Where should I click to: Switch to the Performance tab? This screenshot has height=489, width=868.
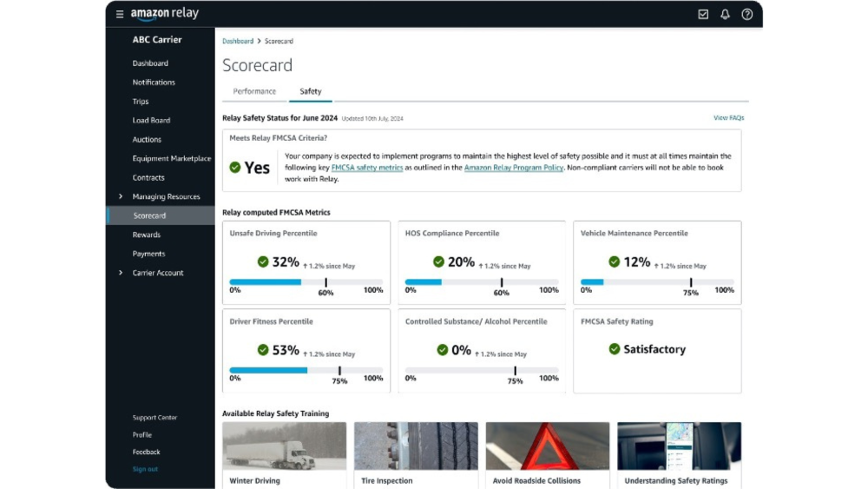point(254,91)
